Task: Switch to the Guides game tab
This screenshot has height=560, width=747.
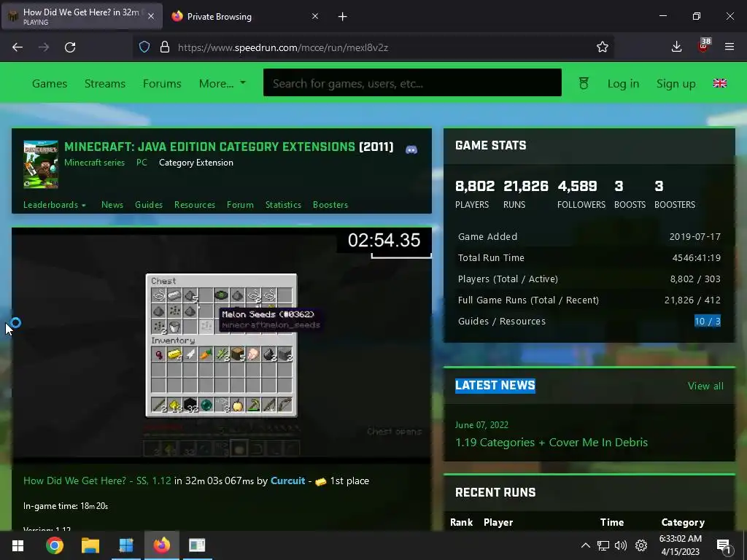Action: (x=149, y=205)
